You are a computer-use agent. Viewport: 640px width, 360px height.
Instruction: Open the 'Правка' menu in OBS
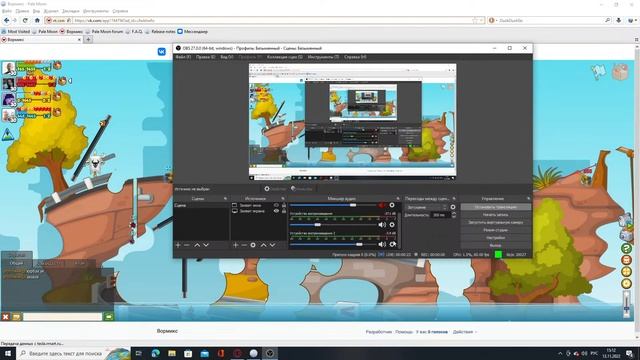pos(205,57)
